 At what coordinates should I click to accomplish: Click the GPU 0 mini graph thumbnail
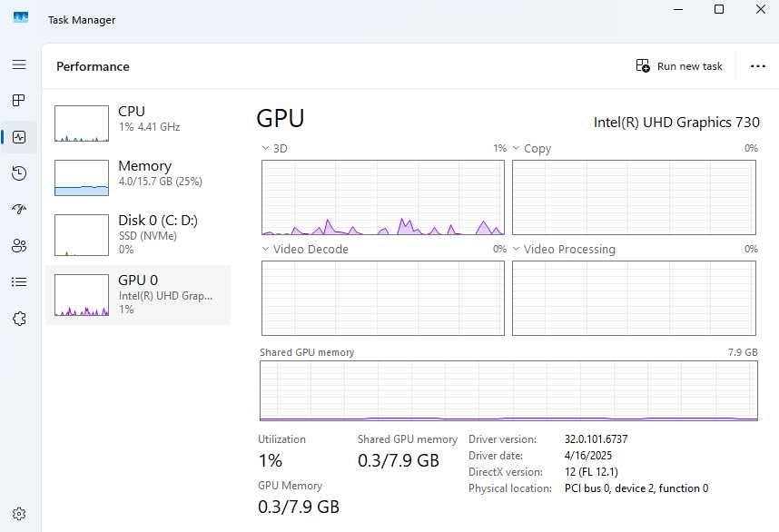82,295
